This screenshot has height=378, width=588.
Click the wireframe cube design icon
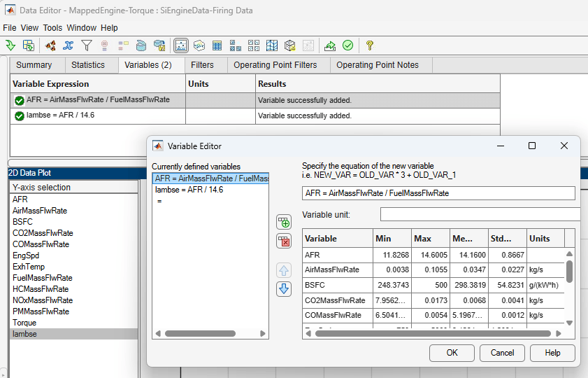(x=290, y=45)
